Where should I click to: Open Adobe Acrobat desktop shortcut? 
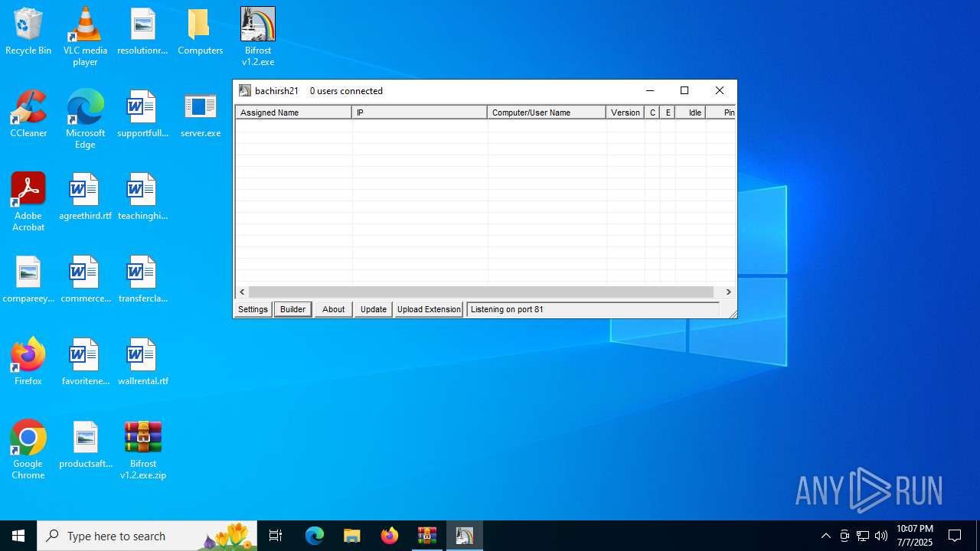(x=28, y=202)
